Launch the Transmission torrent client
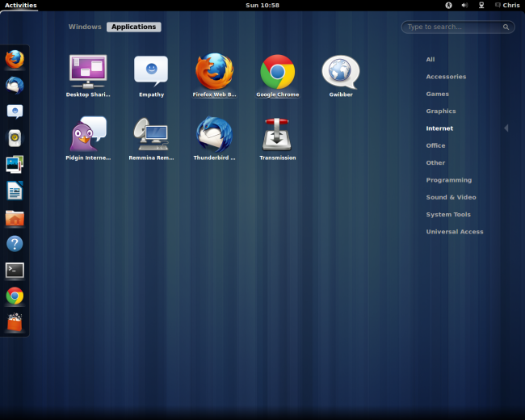The height and width of the screenshot is (420, 525). pos(278,139)
